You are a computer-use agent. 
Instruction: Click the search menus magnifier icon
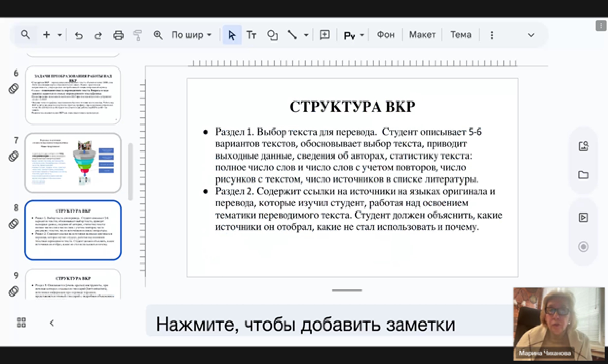click(26, 35)
